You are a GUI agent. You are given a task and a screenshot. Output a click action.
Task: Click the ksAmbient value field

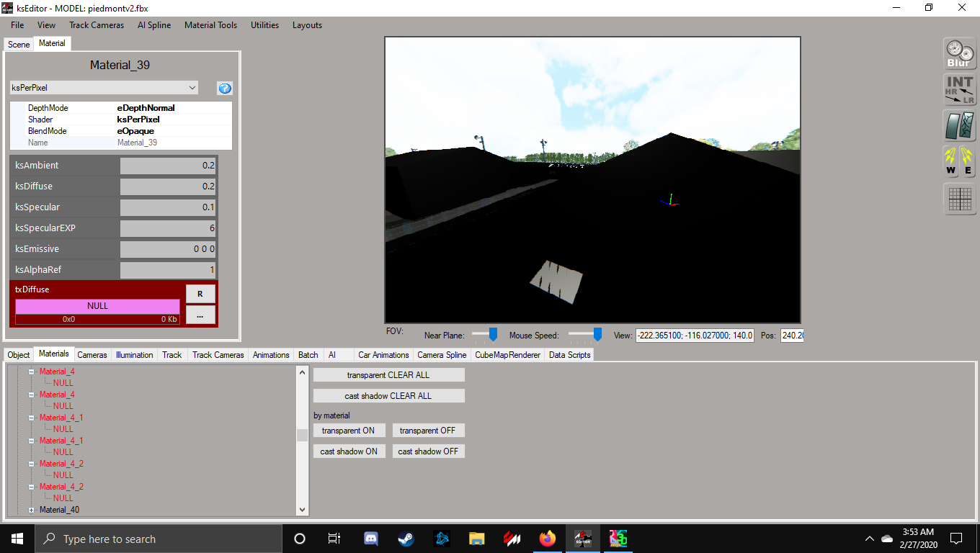point(168,166)
